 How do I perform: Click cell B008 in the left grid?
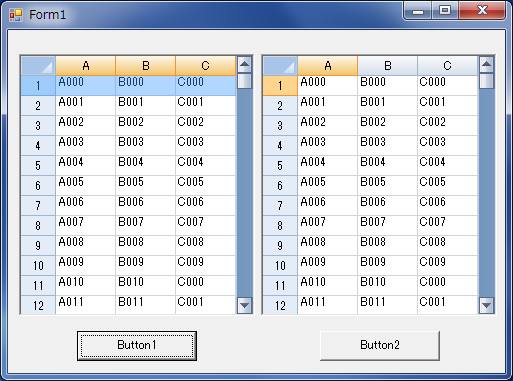click(x=145, y=246)
